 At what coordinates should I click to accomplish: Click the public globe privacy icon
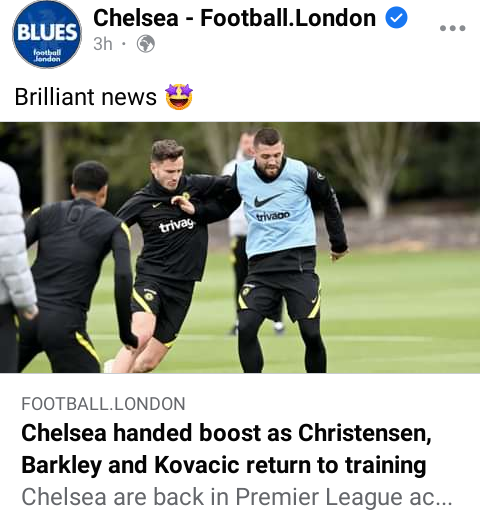point(146,44)
